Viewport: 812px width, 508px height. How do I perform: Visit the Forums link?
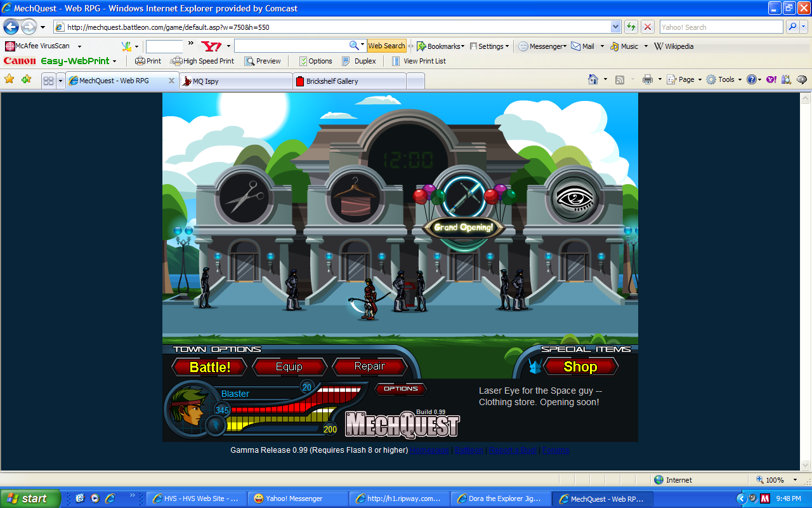click(x=556, y=450)
